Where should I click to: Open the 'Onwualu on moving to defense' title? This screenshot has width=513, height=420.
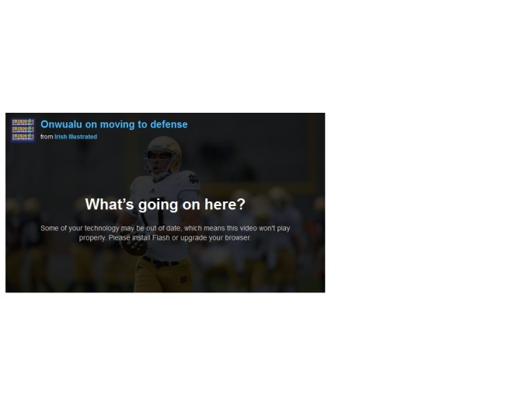tap(113, 124)
